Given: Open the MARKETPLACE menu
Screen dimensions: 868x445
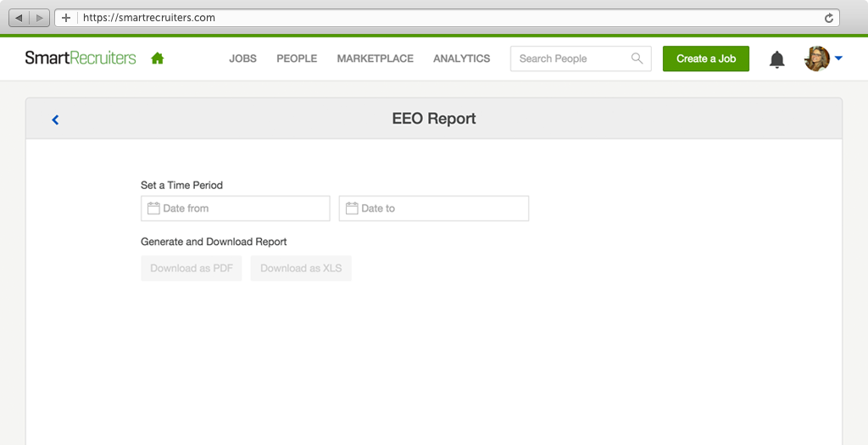Looking at the screenshot, I should point(376,58).
